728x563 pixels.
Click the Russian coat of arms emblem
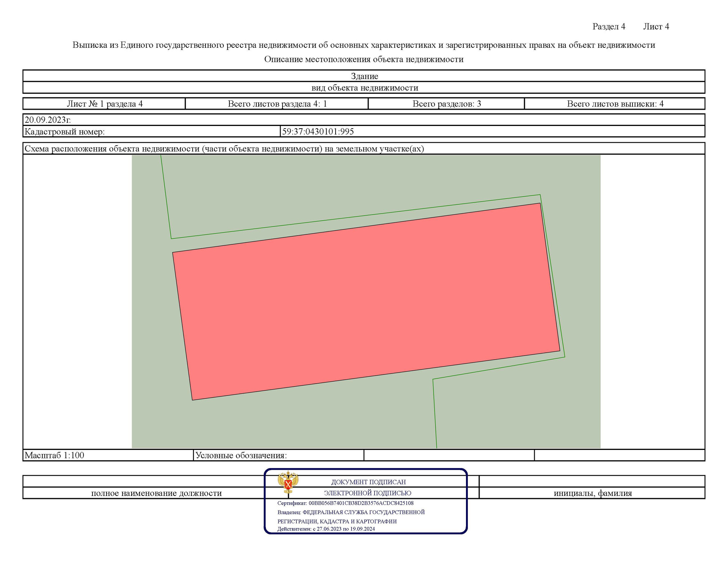pyautogui.click(x=288, y=482)
